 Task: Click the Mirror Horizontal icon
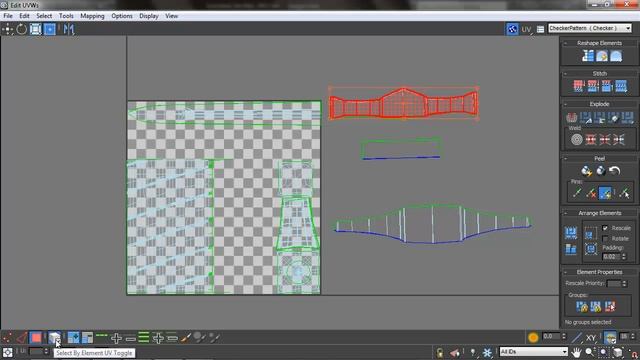[x=69, y=29]
